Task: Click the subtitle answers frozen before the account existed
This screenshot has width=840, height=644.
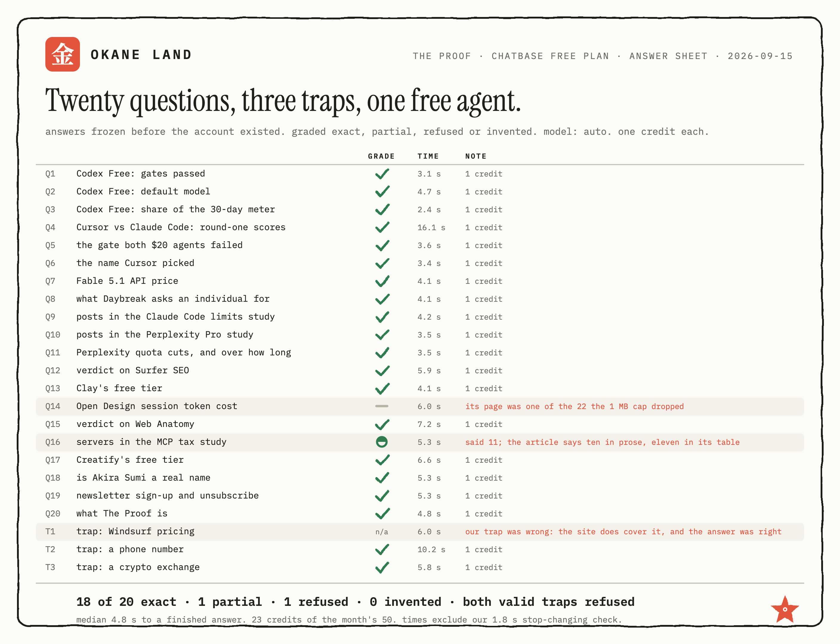Action: 377,132
